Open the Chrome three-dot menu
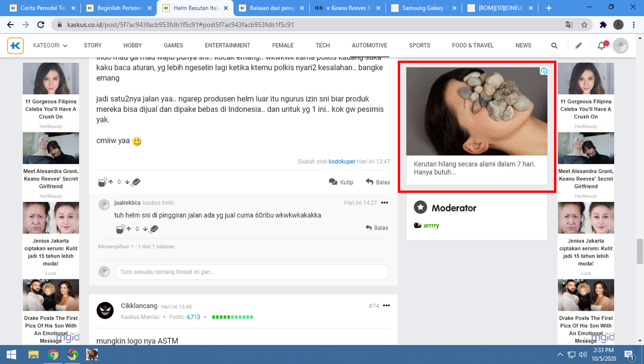The height and width of the screenshot is (364, 644). click(634, 25)
